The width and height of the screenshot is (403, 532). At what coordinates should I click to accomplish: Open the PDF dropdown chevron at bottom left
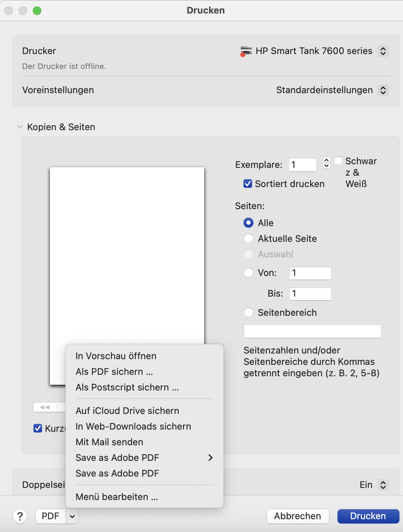72,516
